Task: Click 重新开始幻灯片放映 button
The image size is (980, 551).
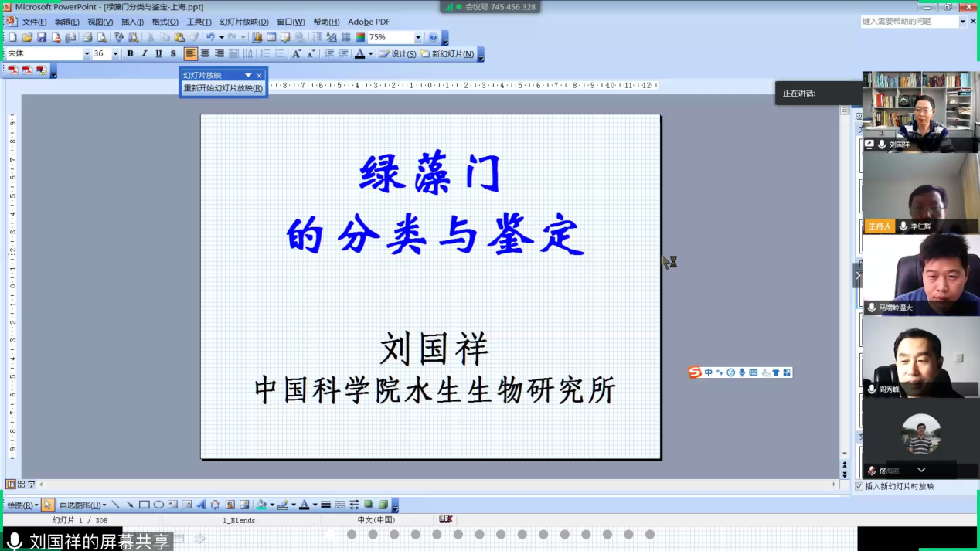Action: tap(223, 88)
